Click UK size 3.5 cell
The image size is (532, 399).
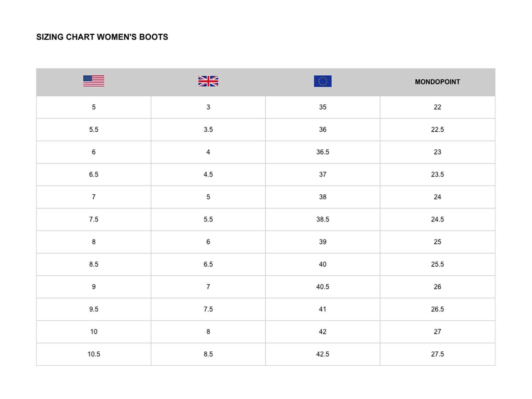click(208, 130)
